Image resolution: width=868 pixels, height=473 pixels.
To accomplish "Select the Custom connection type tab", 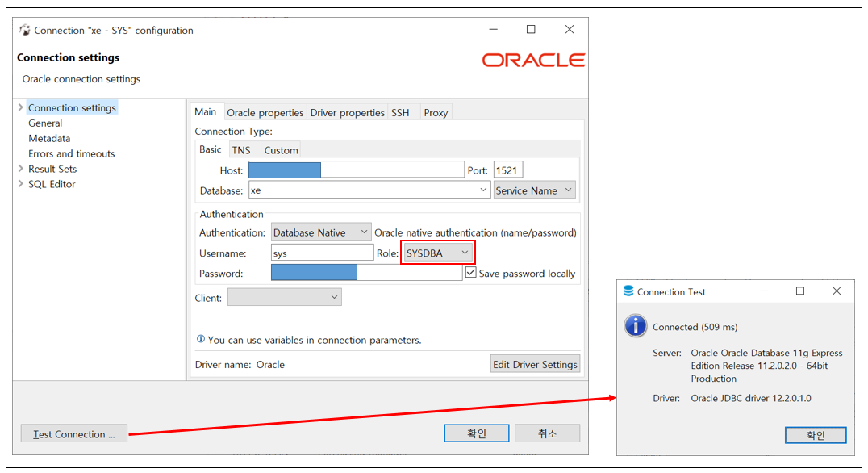I will 282,150.
